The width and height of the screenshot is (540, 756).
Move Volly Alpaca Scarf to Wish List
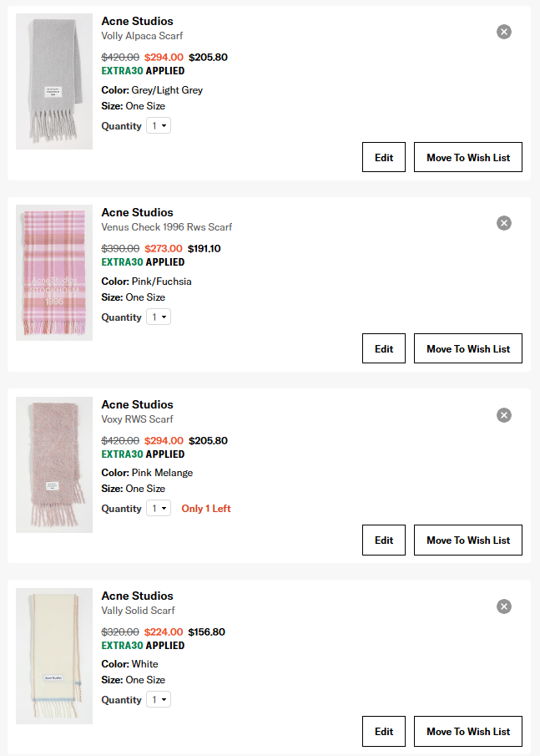click(x=468, y=157)
